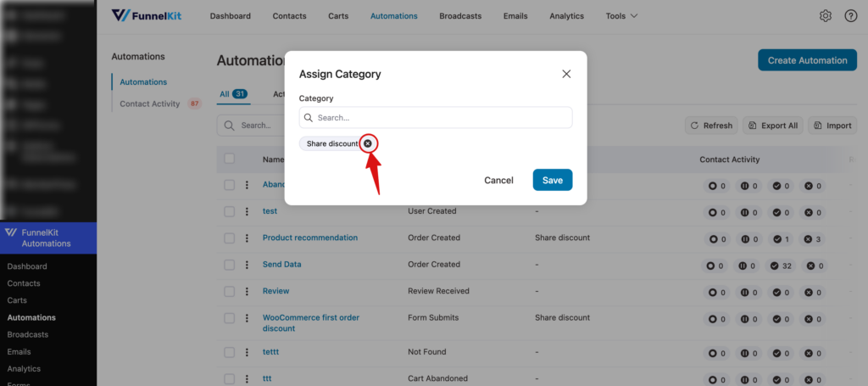Viewport: 868px width, 386px height.
Task: Click paused contacts icon in Review row
Action: pos(745,293)
